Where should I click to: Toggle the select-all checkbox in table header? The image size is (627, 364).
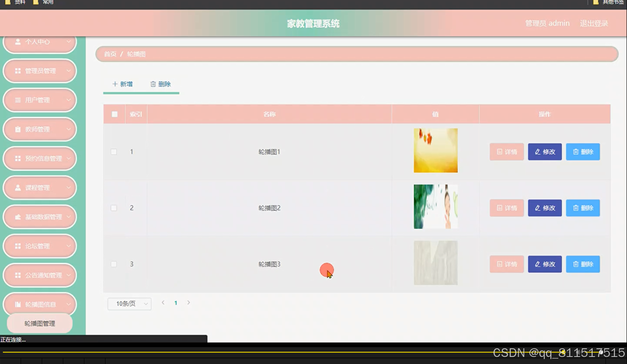114,114
